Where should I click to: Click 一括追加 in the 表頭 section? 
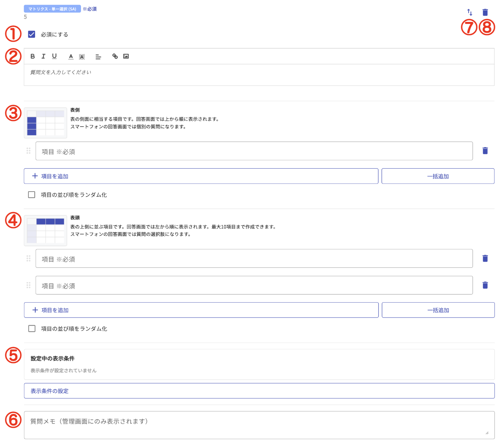(438, 310)
